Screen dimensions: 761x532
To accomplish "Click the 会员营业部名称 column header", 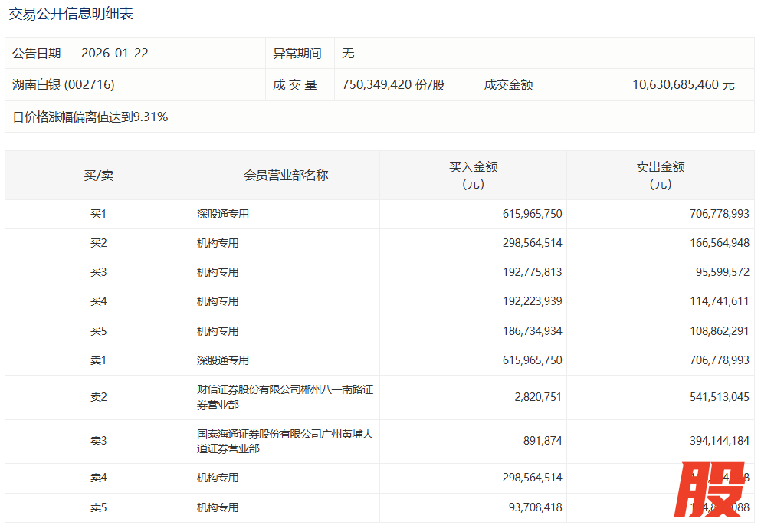I will pyautogui.click(x=286, y=176).
